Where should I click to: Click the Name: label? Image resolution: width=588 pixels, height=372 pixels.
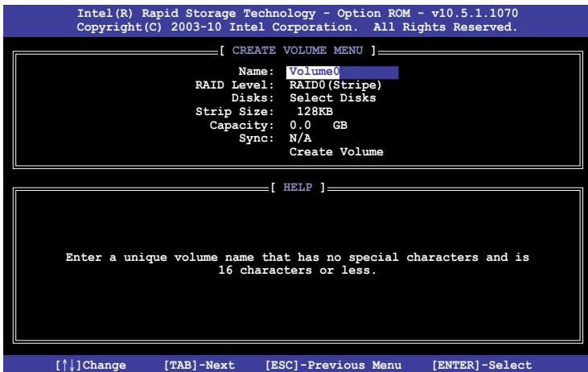point(256,72)
